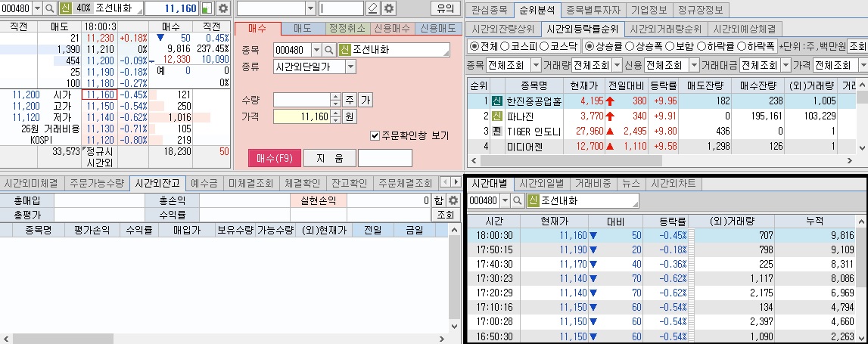Click ranking table horizontal scrollbar thumb
The width and height of the screenshot is (868, 344).
571,160
